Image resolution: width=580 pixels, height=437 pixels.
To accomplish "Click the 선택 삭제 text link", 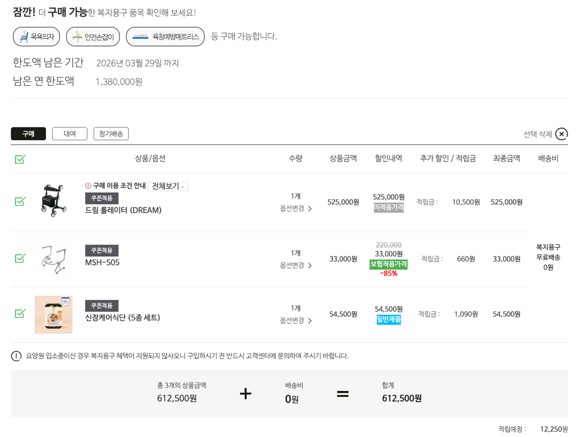I will 538,134.
